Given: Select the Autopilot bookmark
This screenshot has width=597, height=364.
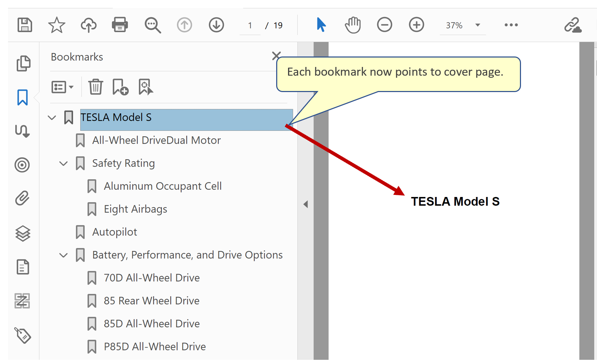Looking at the screenshot, I should (x=114, y=232).
